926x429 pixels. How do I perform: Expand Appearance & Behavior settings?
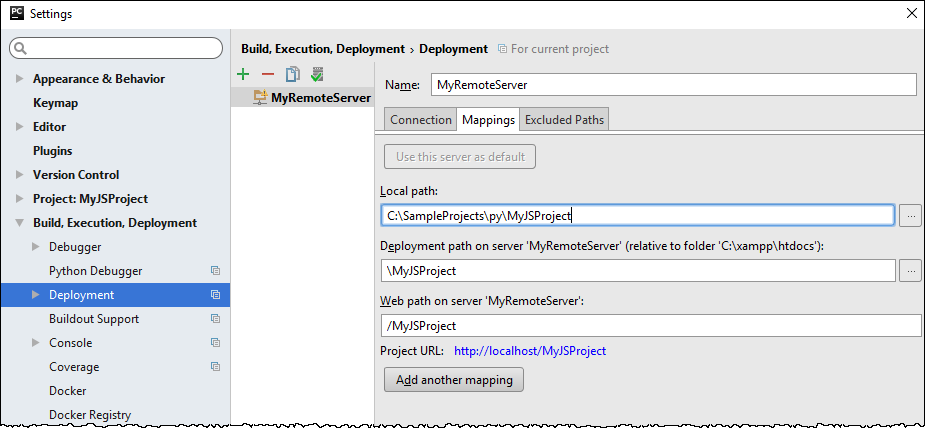[19, 79]
